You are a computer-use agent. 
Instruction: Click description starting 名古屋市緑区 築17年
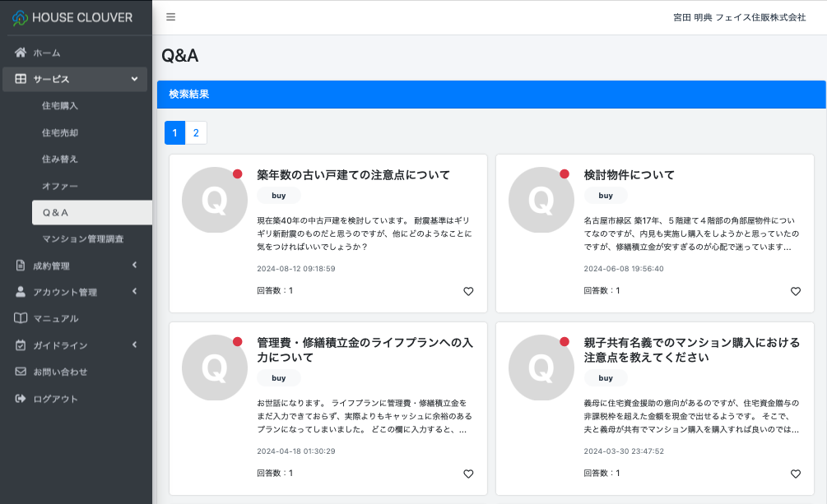point(691,234)
